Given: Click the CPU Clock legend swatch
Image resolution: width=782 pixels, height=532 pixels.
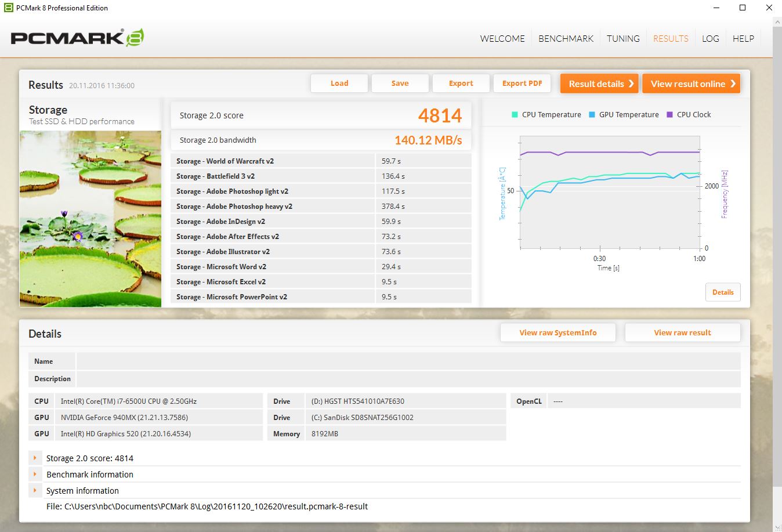Looking at the screenshot, I should (x=669, y=115).
